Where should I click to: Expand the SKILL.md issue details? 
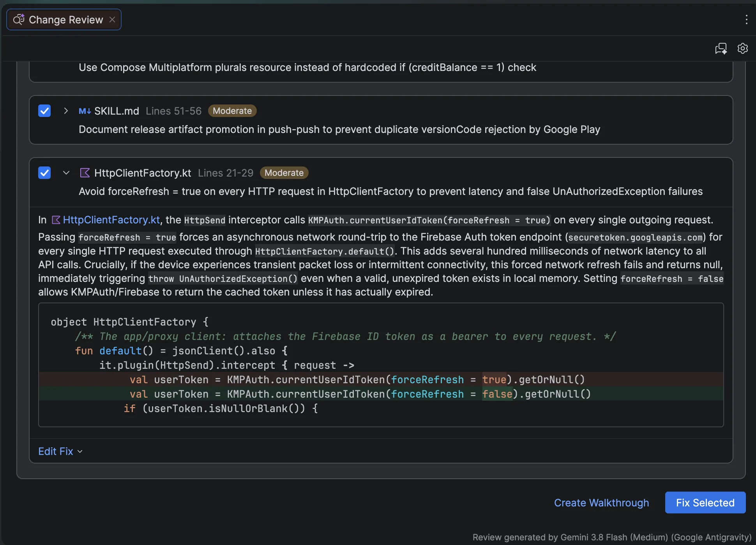click(x=66, y=111)
